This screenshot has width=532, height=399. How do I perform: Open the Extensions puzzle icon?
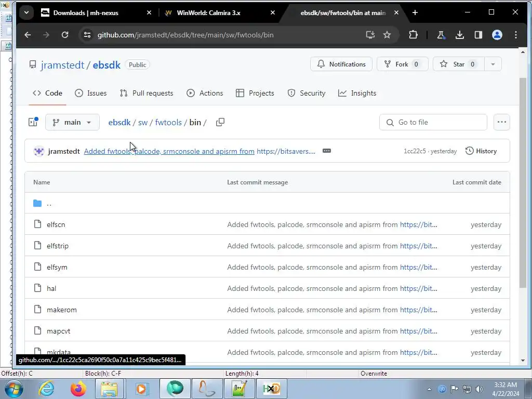(x=413, y=35)
